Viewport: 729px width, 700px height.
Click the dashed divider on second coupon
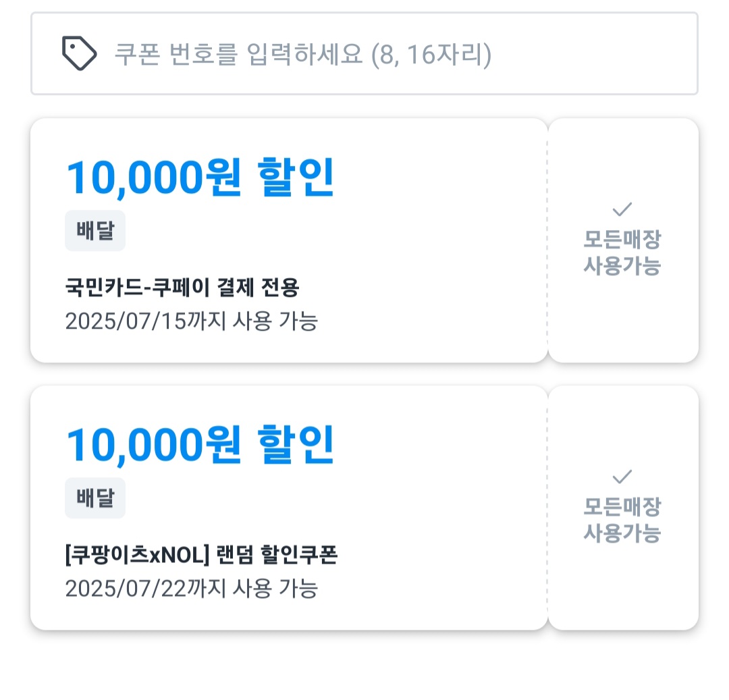pyautogui.click(x=547, y=508)
